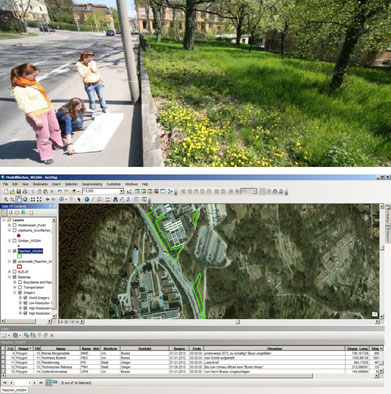Click Select By Attributes in table toolbar
This screenshot has height=394, width=391.
[x=25, y=335]
